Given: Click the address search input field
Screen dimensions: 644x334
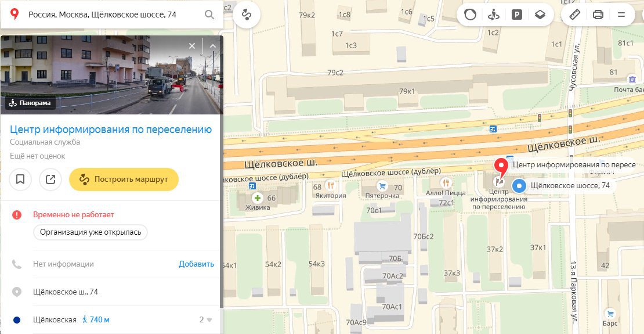Looking at the screenshot, I should [x=113, y=15].
